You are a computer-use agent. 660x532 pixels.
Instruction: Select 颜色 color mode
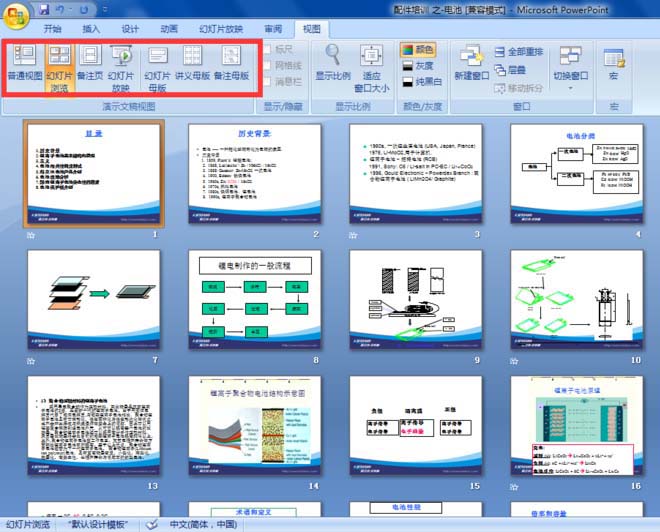[418, 50]
